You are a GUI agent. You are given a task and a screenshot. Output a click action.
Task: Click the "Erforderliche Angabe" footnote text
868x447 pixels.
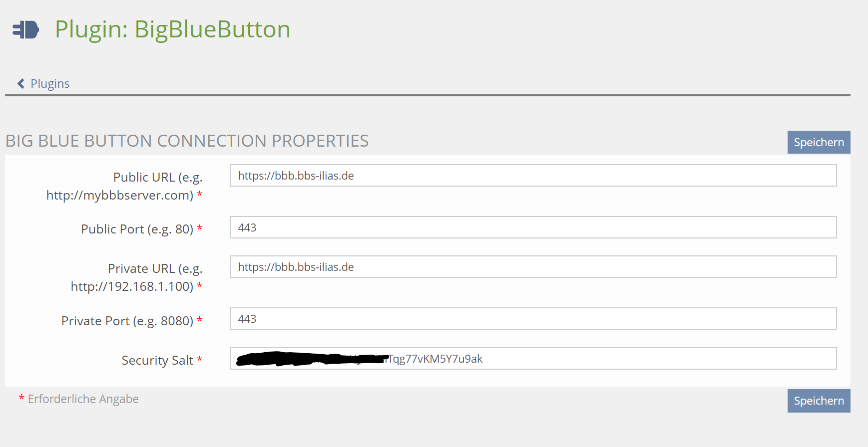click(x=83, y=399)
